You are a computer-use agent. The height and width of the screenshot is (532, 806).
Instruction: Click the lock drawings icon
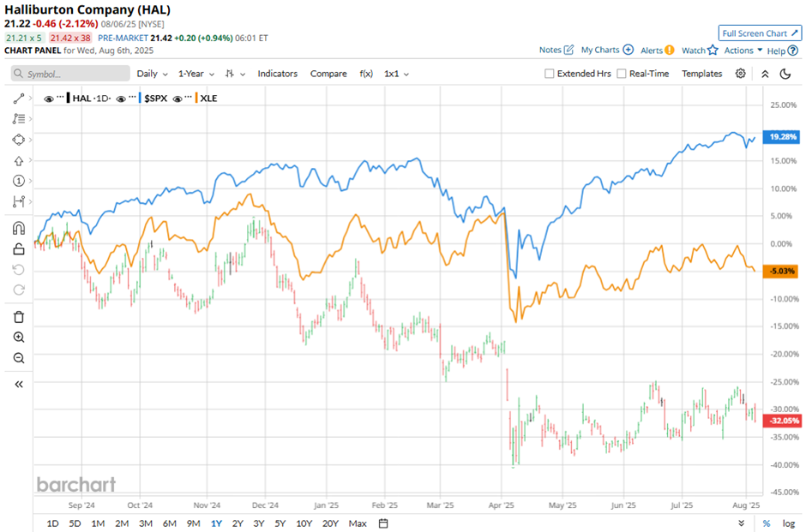tap(19, 249)
